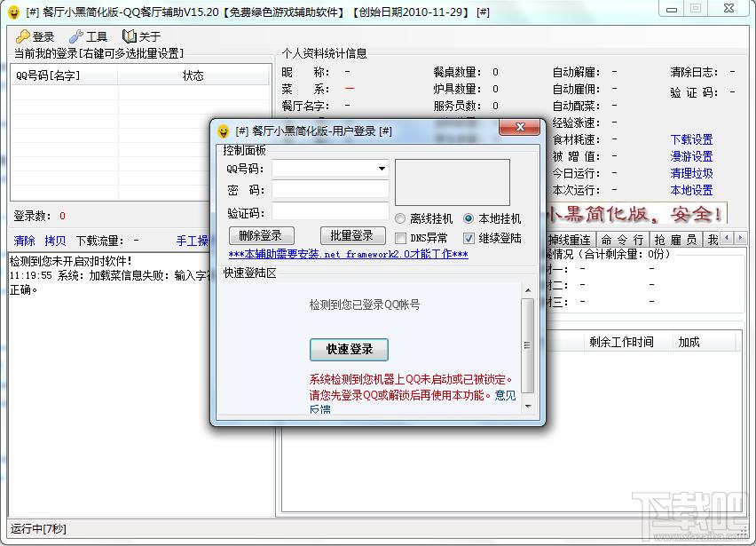Open the 下载设置 link
Viewport: 756px width, 546px height.
[x=691, y=140]
